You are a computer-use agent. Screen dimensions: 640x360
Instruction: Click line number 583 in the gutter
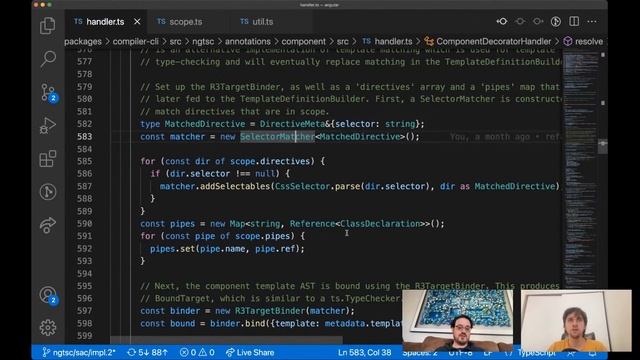[x=84, y=137]
